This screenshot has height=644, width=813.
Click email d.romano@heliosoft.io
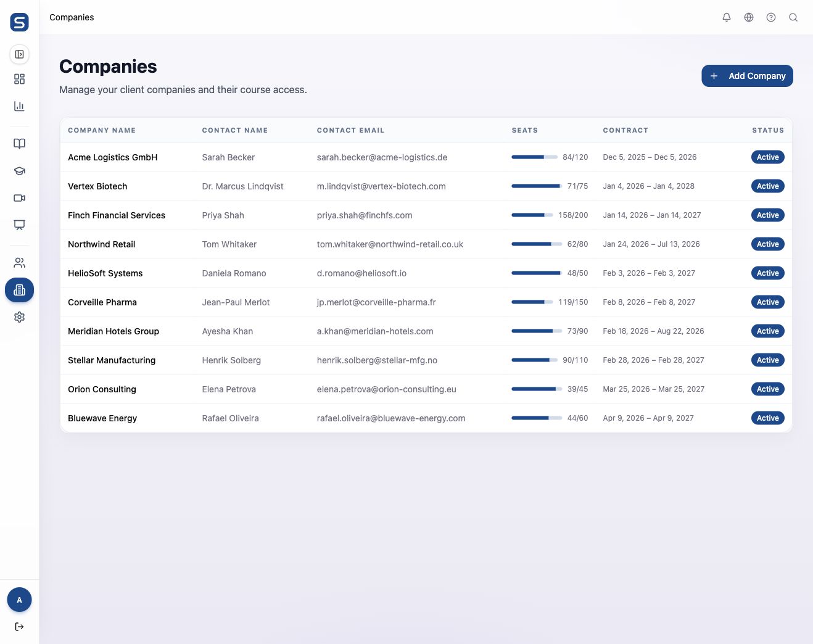point(361,273)
